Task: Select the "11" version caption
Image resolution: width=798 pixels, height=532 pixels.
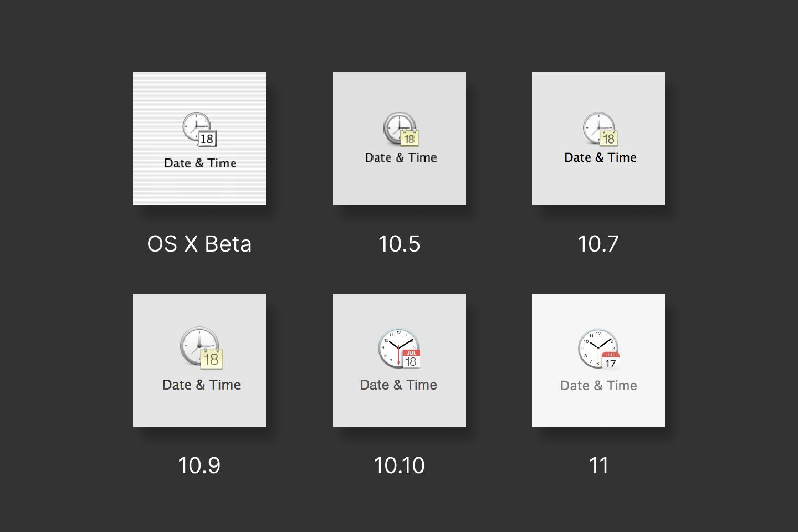Action: pyautogui.click(x=598, y=465)
